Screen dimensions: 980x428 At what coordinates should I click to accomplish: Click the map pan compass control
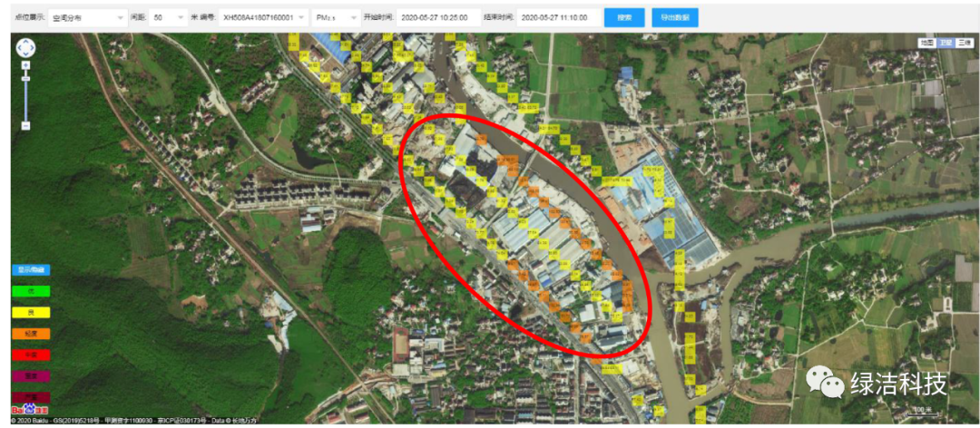tap(26, 48)
